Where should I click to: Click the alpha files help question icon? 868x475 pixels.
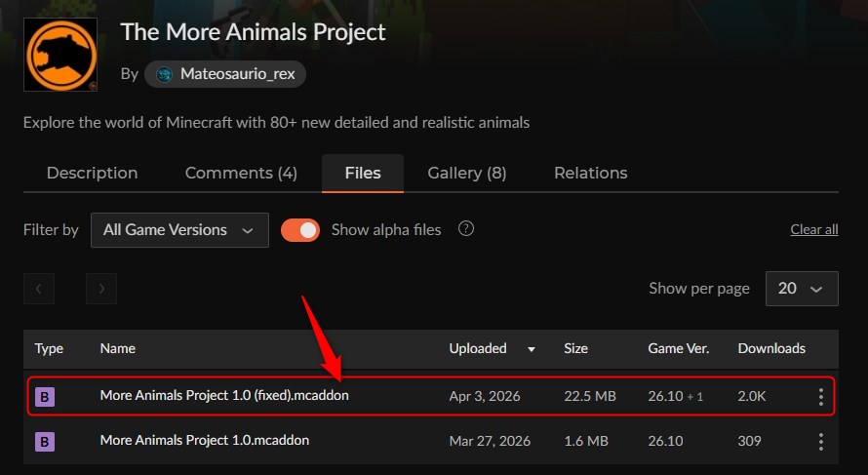(466, 228)
